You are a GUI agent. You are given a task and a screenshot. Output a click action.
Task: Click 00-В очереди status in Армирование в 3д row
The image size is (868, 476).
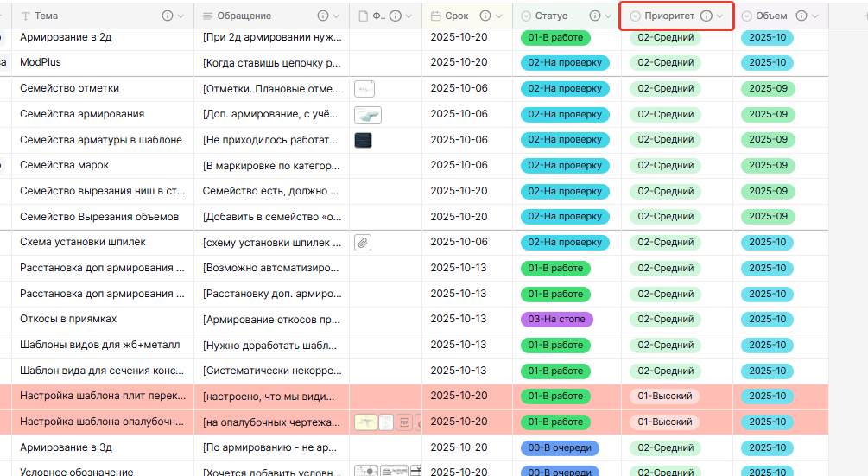pyautogui.click(x=560, y=448)
